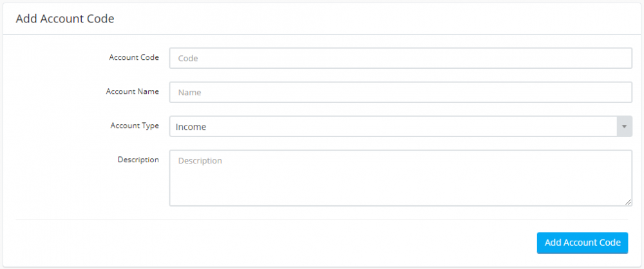Click the "Account Type" field label

(135, 125)
